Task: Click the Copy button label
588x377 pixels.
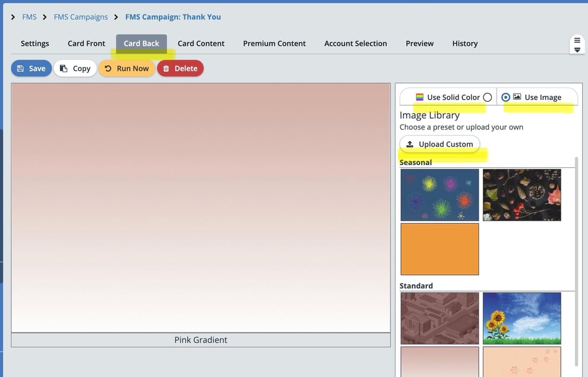Action: [82, 69]
